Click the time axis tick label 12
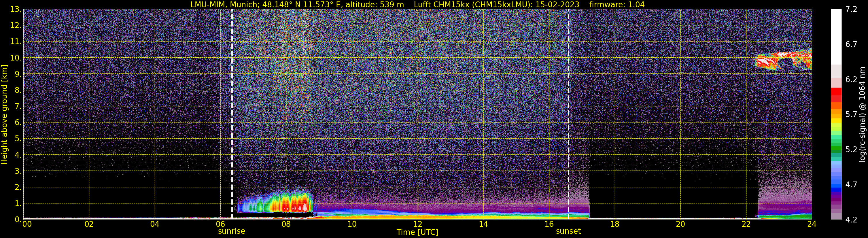This screenshot has height=238, width=868. pos(417,224)
